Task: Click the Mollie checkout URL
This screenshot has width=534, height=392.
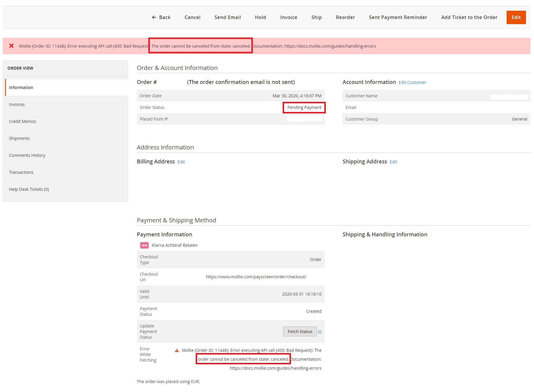Action: point(256,277)
